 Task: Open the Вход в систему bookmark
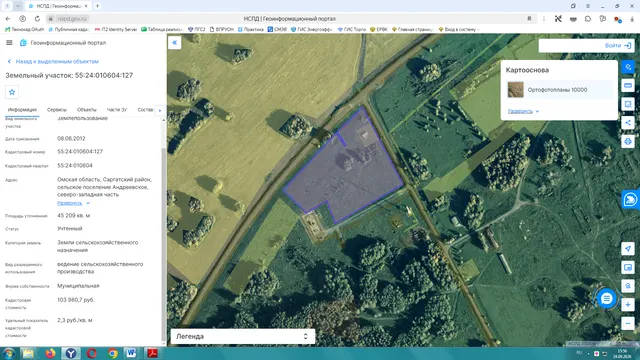tap(457, 29)
